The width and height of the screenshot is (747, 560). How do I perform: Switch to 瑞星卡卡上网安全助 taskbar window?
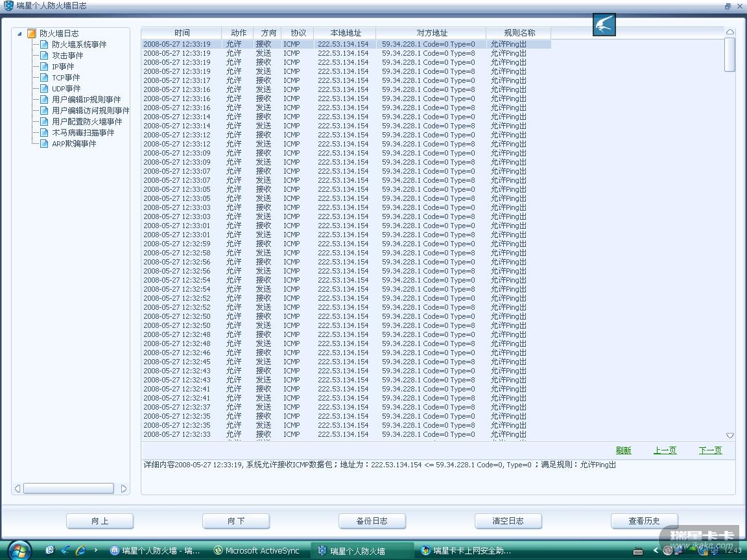point(467,550)
